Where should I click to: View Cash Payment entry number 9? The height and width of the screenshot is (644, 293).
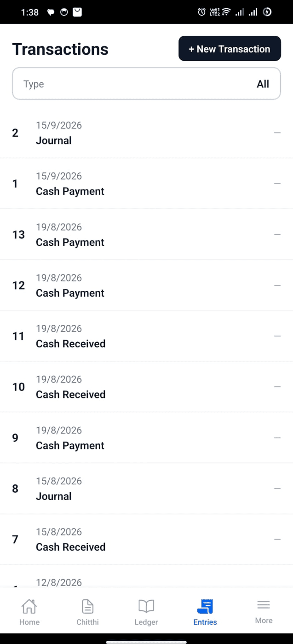click(146, 438)
